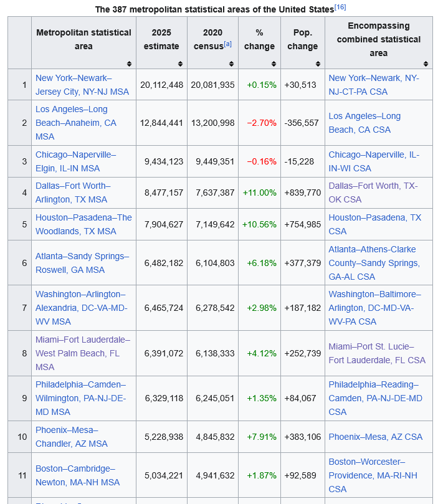This screenshot has width=443, height=504.
Task: Click the +839,770 population change cell
Action: (x=303, y=193)
